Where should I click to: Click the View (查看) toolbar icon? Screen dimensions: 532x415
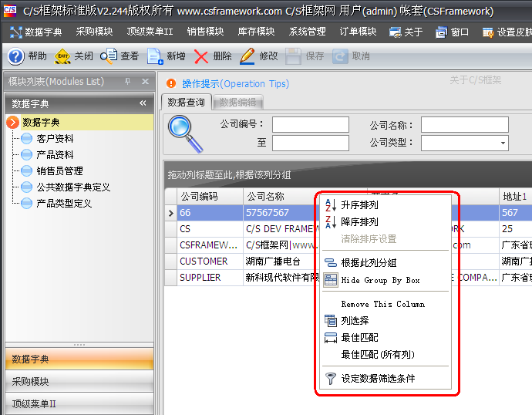pos(109,56)
